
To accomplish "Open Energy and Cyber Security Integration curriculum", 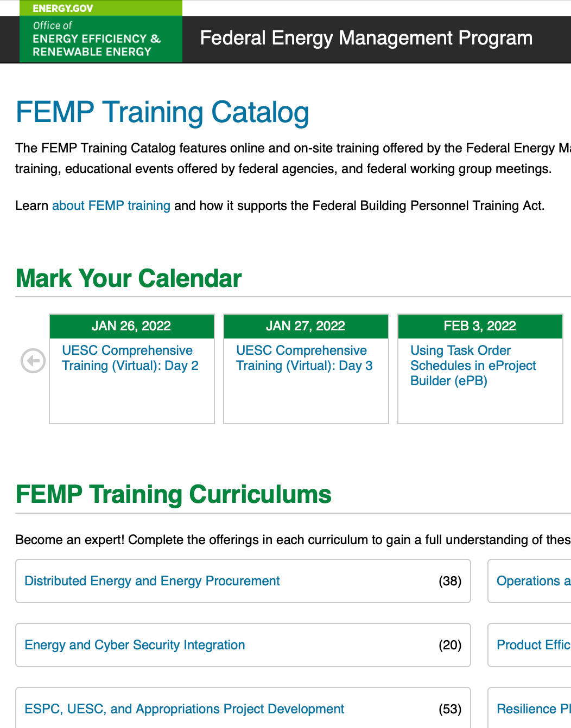I will [x=135, y=645].
